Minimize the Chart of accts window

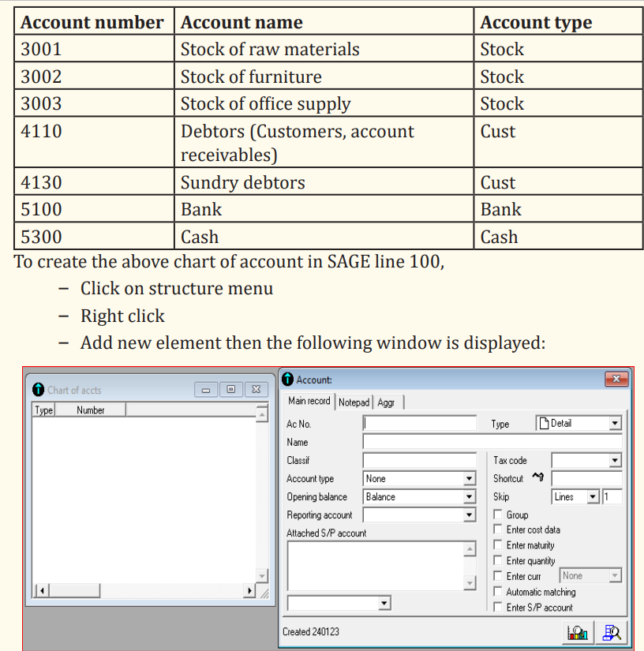point(205,390)
